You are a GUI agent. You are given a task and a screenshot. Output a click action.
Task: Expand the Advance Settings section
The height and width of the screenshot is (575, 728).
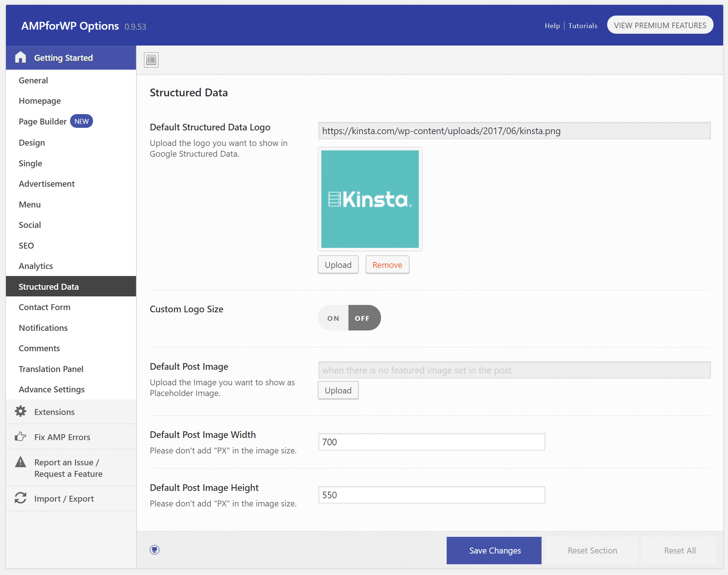[52, 389]
